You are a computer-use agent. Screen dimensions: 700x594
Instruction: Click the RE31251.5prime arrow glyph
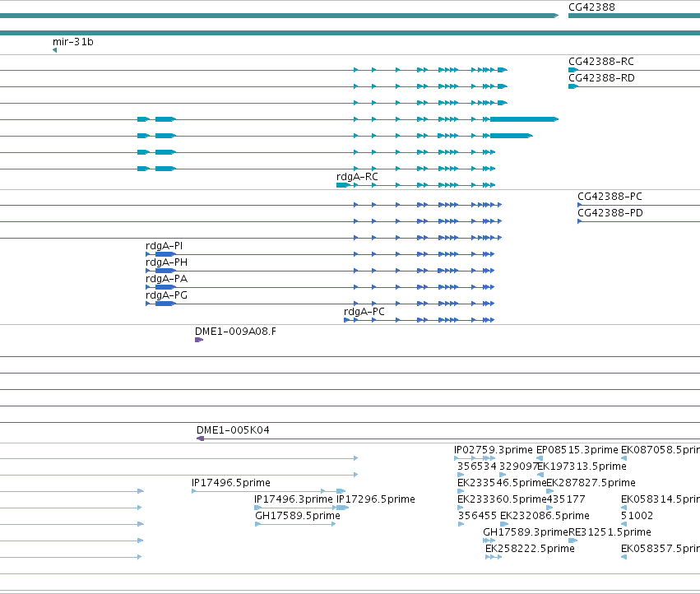[573, 541]
